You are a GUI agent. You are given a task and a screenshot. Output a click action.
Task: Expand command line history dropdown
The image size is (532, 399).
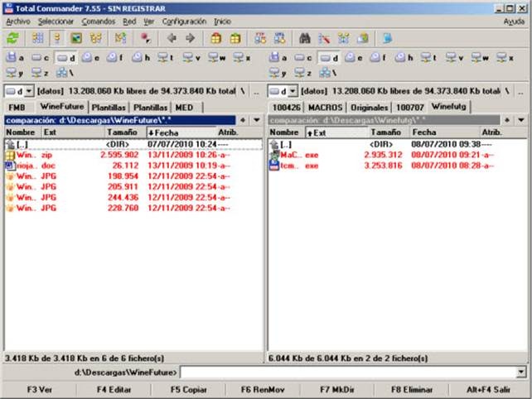(x=521, y=373)
